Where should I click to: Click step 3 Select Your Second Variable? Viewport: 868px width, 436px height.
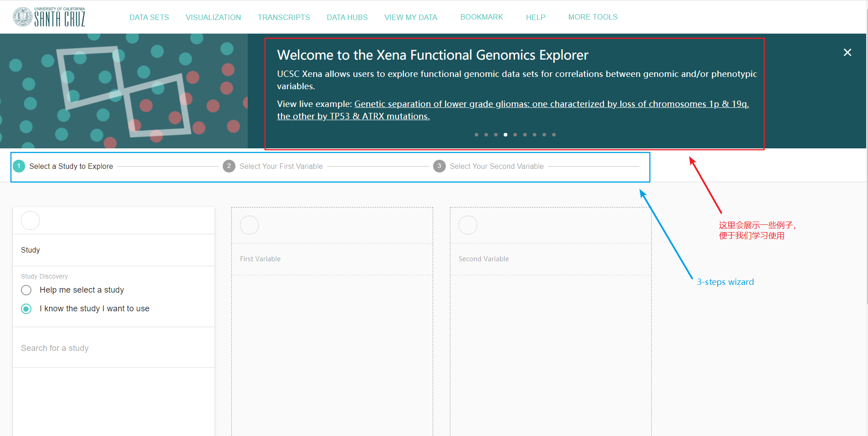pos(488,166)
